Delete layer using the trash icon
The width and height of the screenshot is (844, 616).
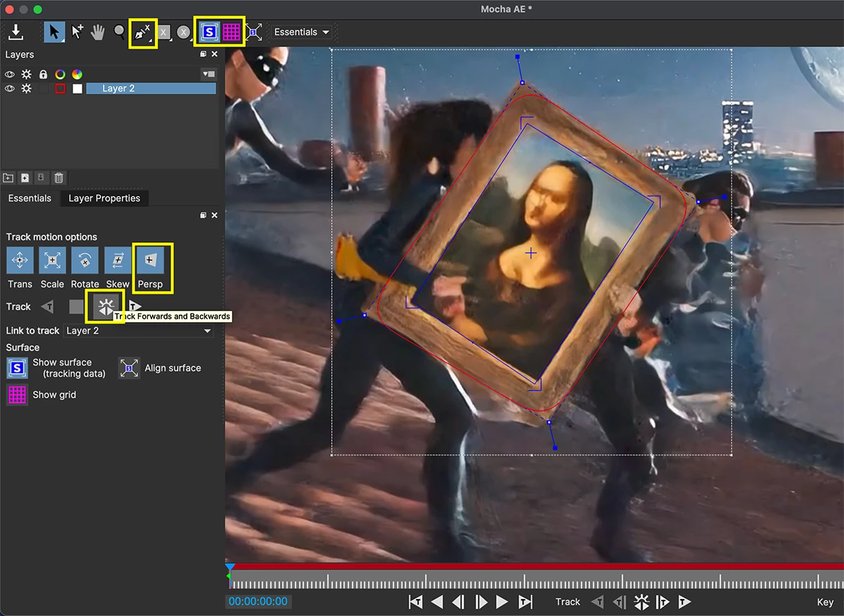[x=59, y=177]
